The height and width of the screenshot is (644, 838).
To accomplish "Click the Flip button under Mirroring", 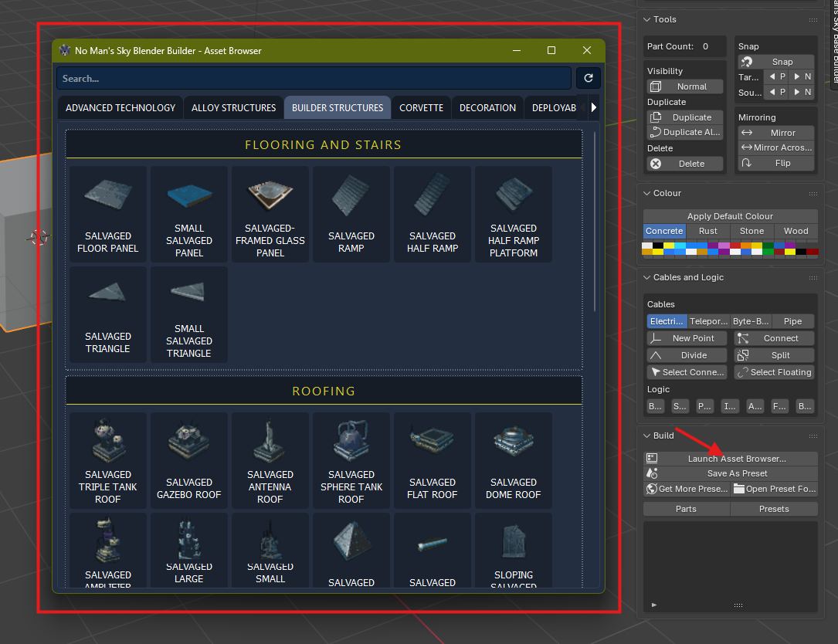I will tap(776, 164).
